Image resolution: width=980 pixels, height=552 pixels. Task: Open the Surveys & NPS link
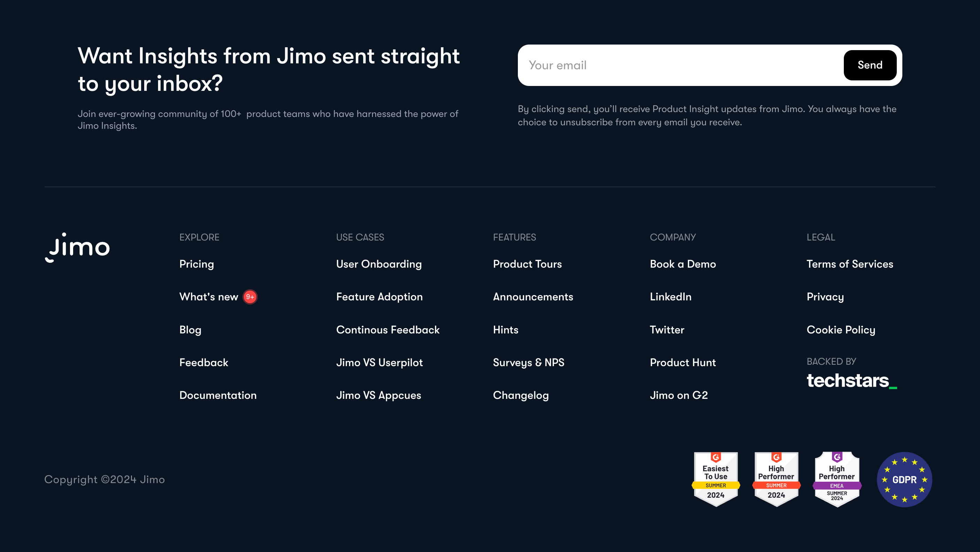(528, 363)
